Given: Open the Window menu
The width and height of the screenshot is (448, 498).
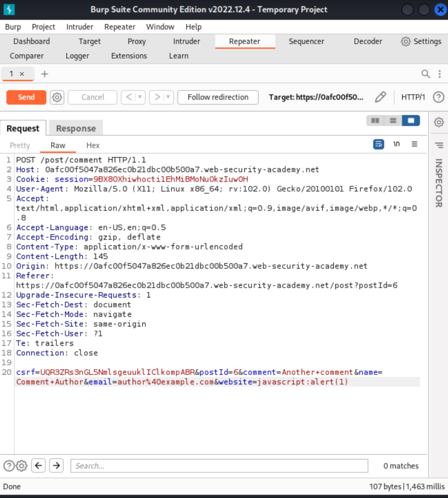Looking at the screenshot, I should tap(160, 27).
